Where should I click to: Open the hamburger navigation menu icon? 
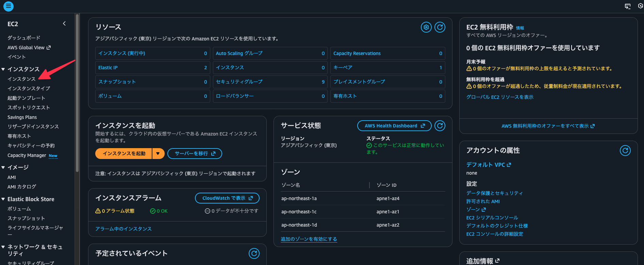click(8, 6)
